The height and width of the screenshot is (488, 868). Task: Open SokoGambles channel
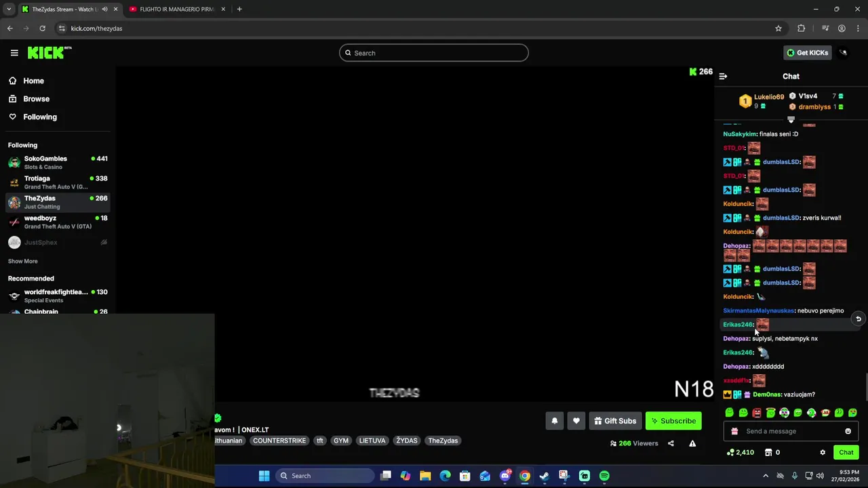(58, 163)
